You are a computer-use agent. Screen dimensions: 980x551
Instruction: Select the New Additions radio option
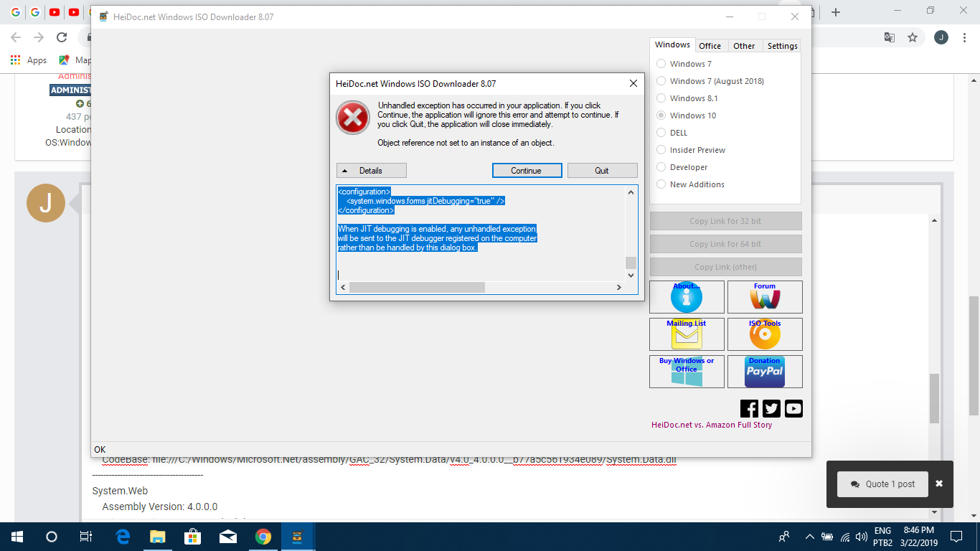(691, 184)
